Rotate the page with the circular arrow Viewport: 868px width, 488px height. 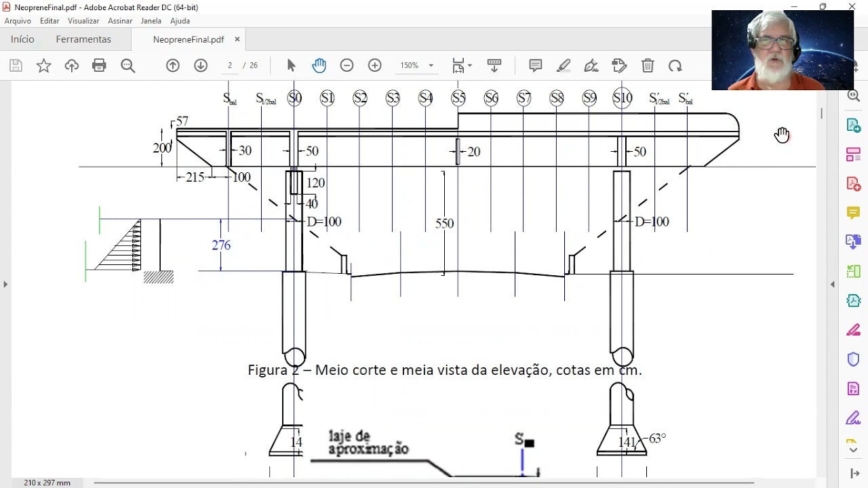click(675, 66)
